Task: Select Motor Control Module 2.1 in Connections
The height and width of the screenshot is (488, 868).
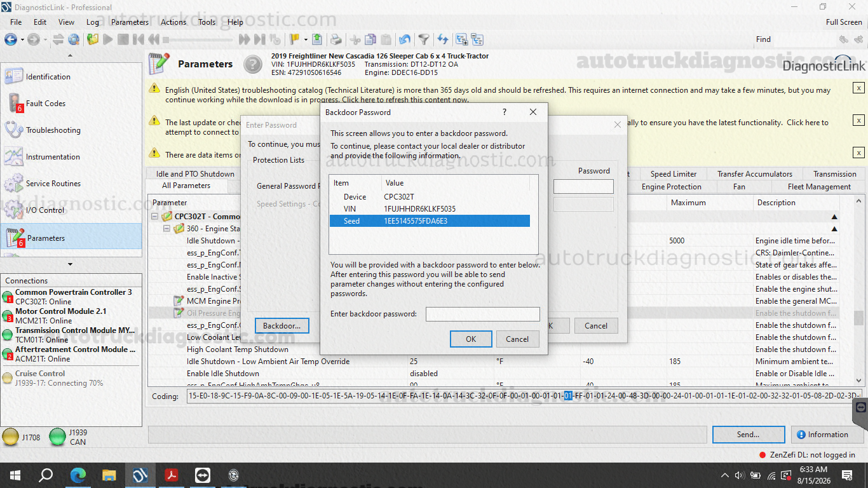Action: 71,316
